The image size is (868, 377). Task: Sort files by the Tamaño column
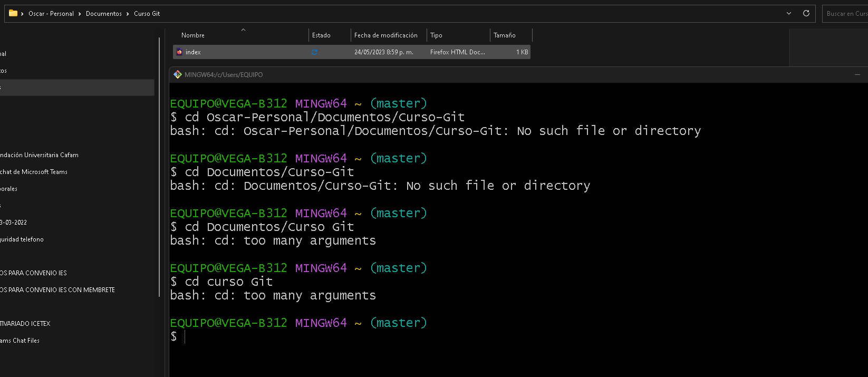[x=504, y=35]
